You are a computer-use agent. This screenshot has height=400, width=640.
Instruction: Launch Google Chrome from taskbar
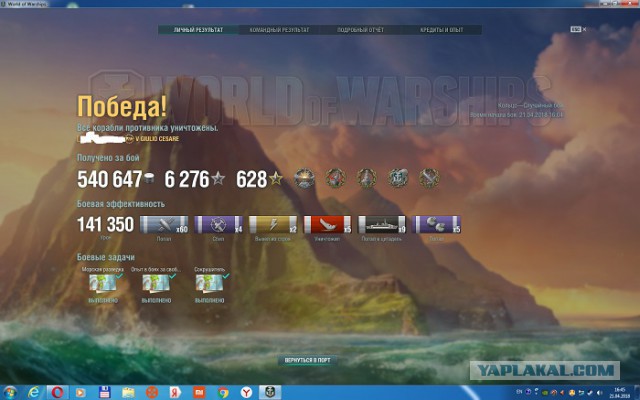[x=223, y=393]
